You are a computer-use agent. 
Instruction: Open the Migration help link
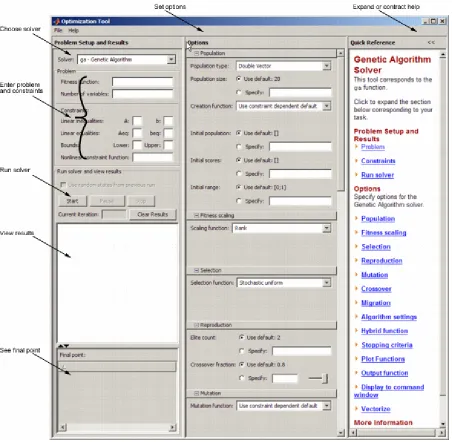click(x=376, y=303)
